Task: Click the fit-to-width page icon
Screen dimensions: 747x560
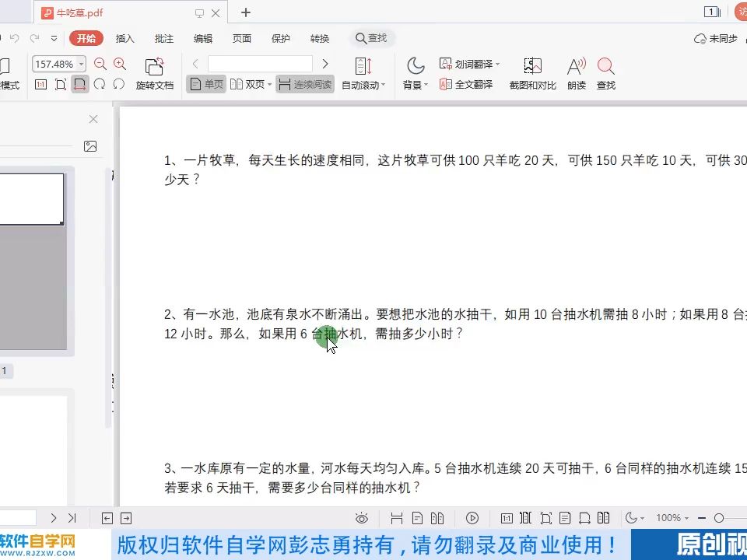Action: click(x=79, y=84)
